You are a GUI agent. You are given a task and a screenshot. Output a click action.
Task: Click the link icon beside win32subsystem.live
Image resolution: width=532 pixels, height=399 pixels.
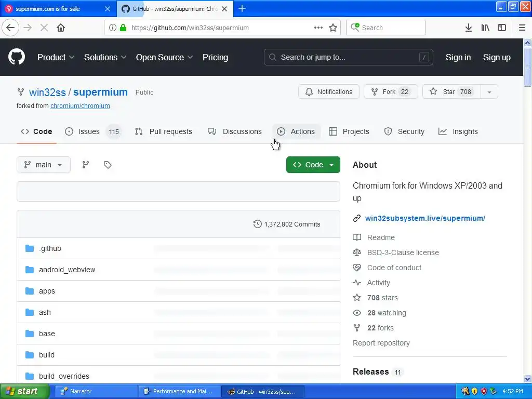tap(356, 218)
